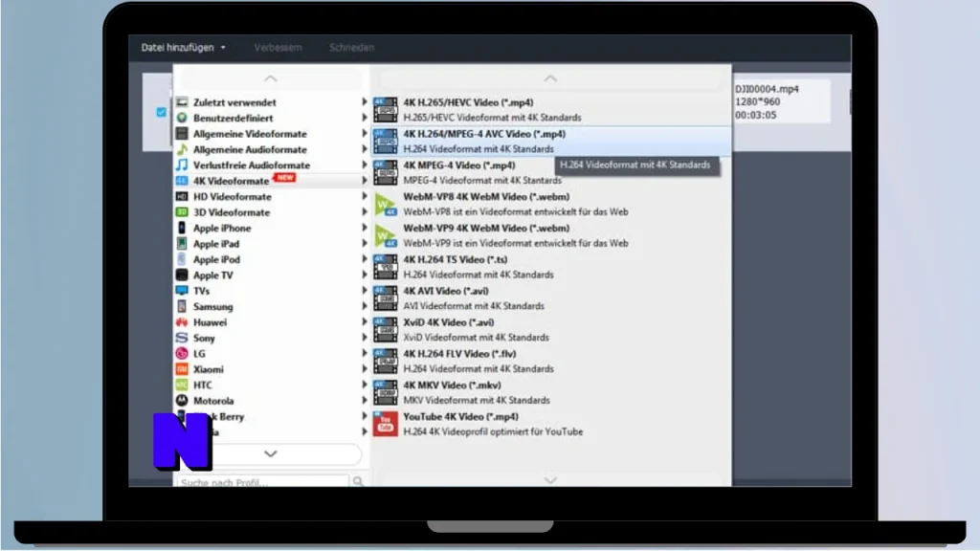Open the Datei hinzufügen dropdown

(183, 48)
